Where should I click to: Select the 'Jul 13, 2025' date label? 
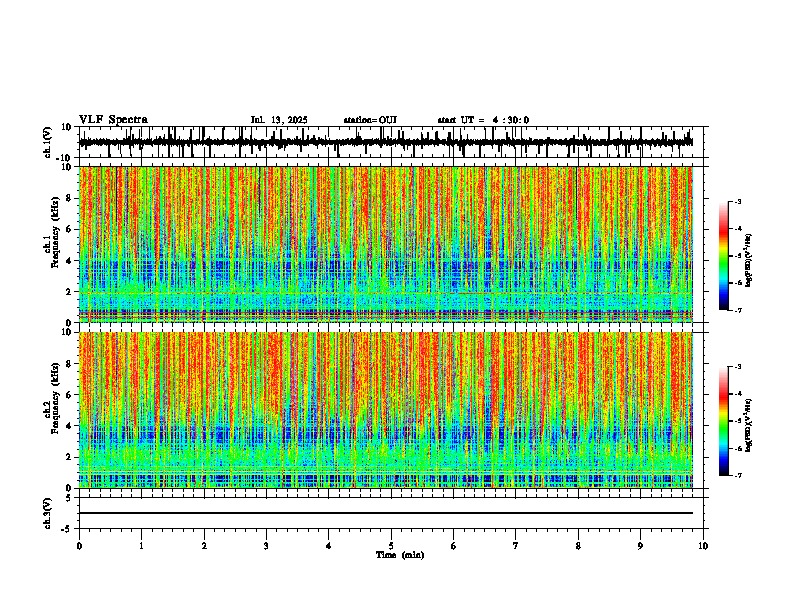pos(279,120)
